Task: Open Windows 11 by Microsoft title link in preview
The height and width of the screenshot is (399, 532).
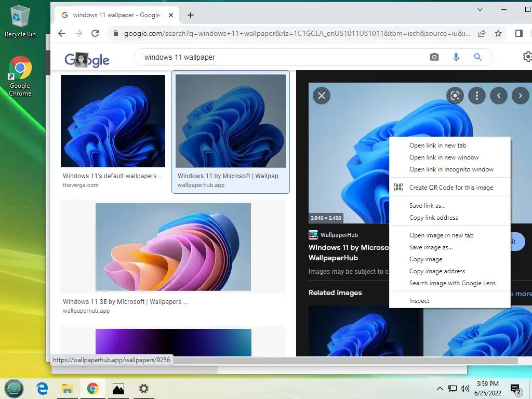Action: pos(349,252)
